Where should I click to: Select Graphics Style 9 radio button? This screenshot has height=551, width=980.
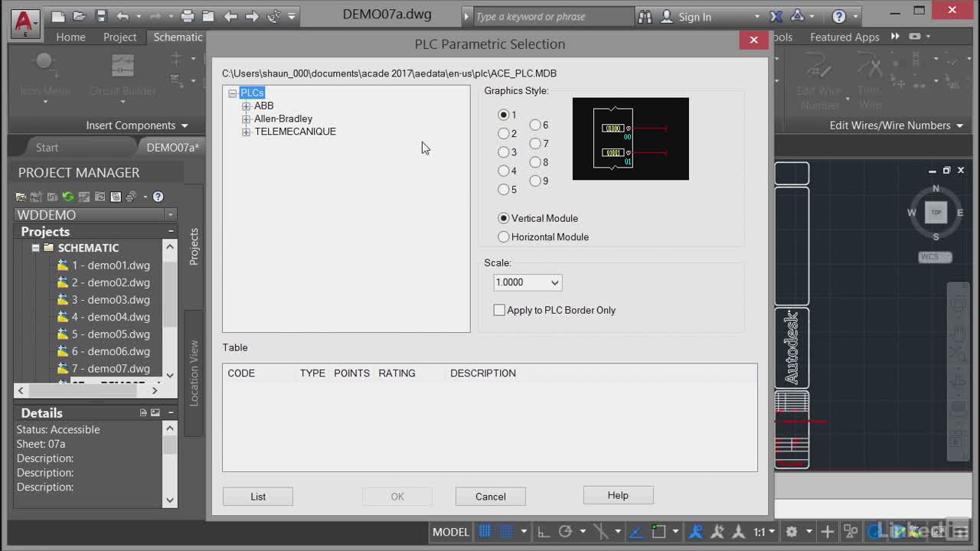click(535, 181)
